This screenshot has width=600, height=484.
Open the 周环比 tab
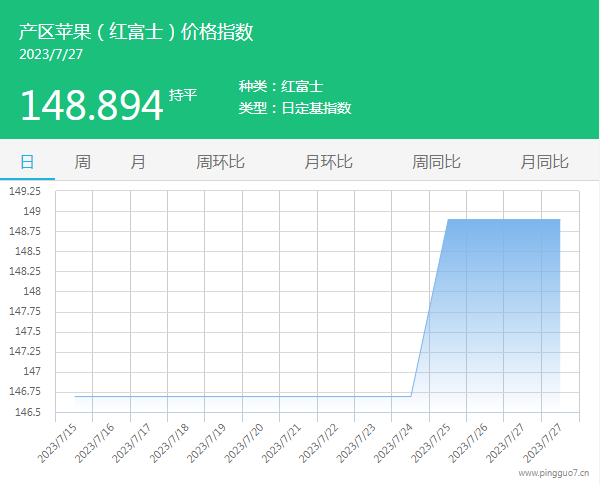pos(220,162)
